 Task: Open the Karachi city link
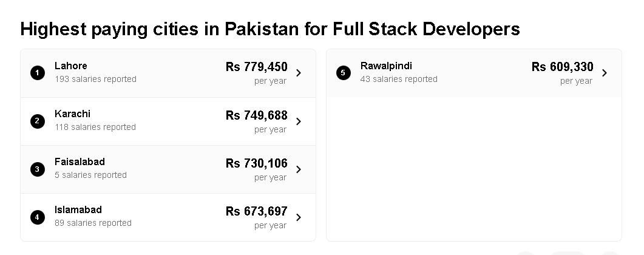tap(72, 114)
